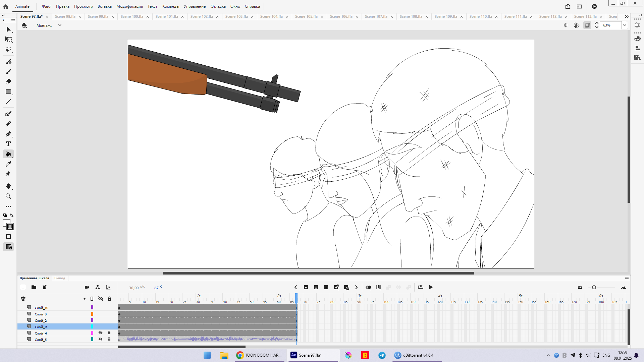644x362 pixels.
Task: Unlock layer Слой_5
Action: [109, 339]
